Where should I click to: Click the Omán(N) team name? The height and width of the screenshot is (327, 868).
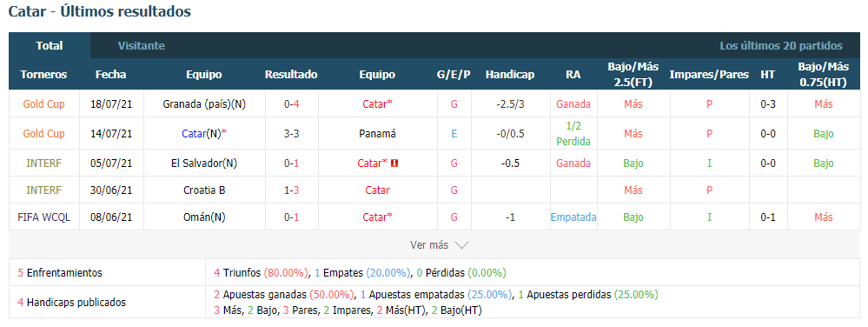(x=204, y=217)
